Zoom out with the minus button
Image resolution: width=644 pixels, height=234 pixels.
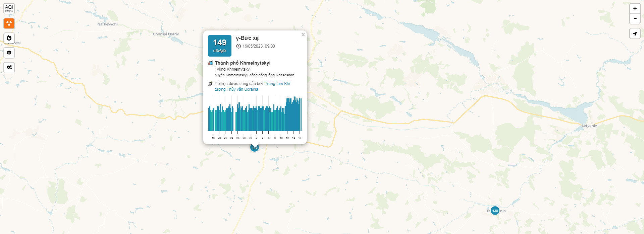tap(635, 19)
